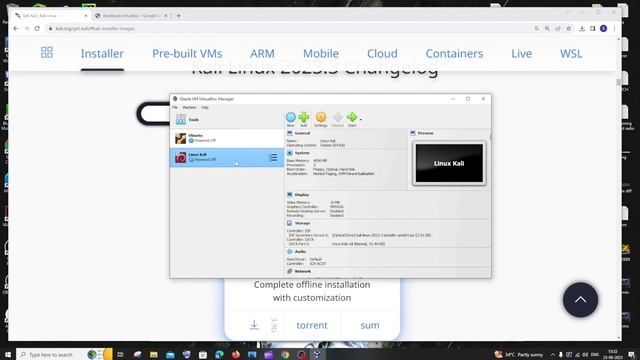This screenshot has height=360, width=640.
Task: Open the Chrome profile avatar
Action: [x=604, y=29]
